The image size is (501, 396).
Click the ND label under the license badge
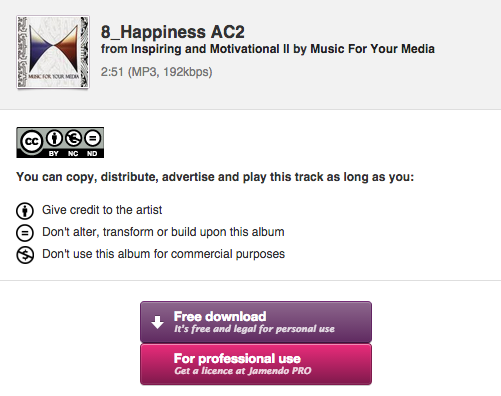pyautogui.click(x=92, y=154)
